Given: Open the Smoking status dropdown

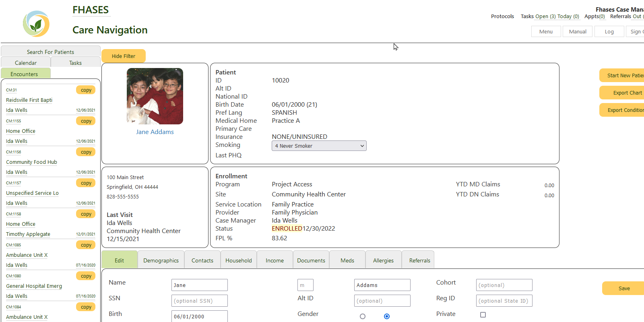Looking at the screenshot, I should pyautogui.click(x=319, y=146).
